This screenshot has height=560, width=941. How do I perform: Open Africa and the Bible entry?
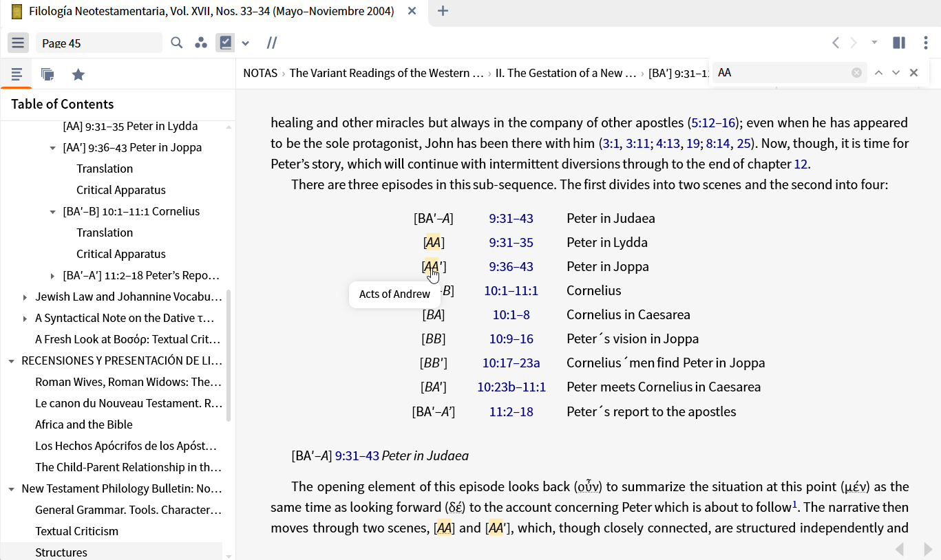click(x=84, y=424)
